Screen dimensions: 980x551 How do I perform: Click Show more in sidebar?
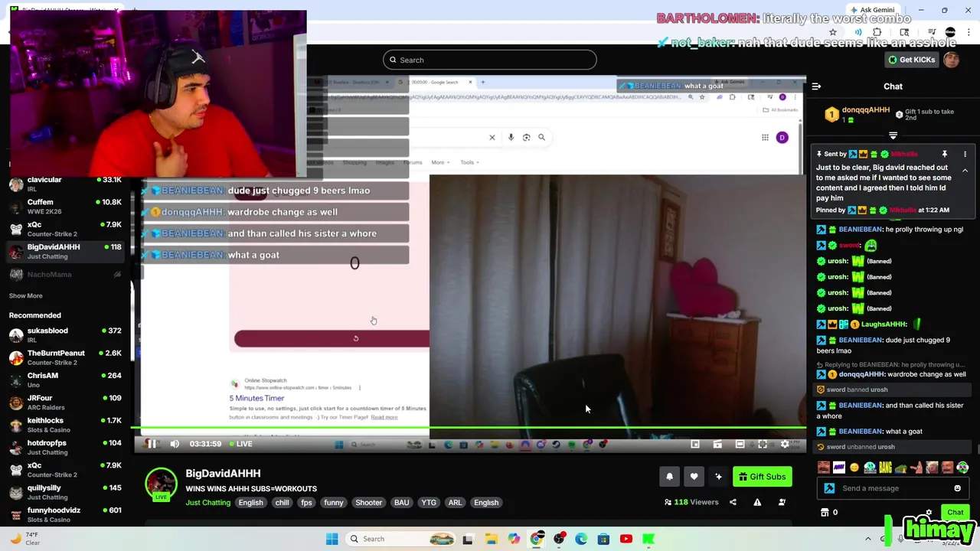pos(25,295)
